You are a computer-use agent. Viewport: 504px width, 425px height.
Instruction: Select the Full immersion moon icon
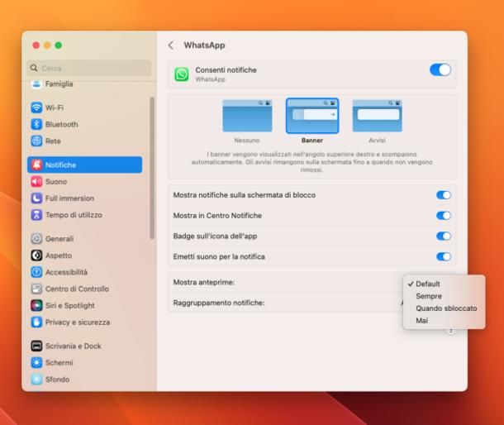click(36, 198)
